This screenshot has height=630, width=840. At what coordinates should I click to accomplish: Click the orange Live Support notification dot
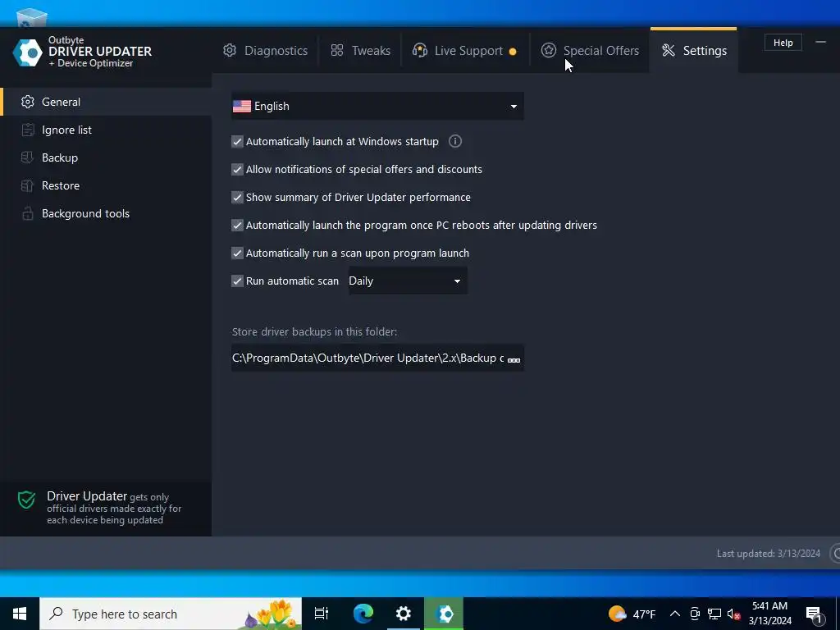[513, 52]
